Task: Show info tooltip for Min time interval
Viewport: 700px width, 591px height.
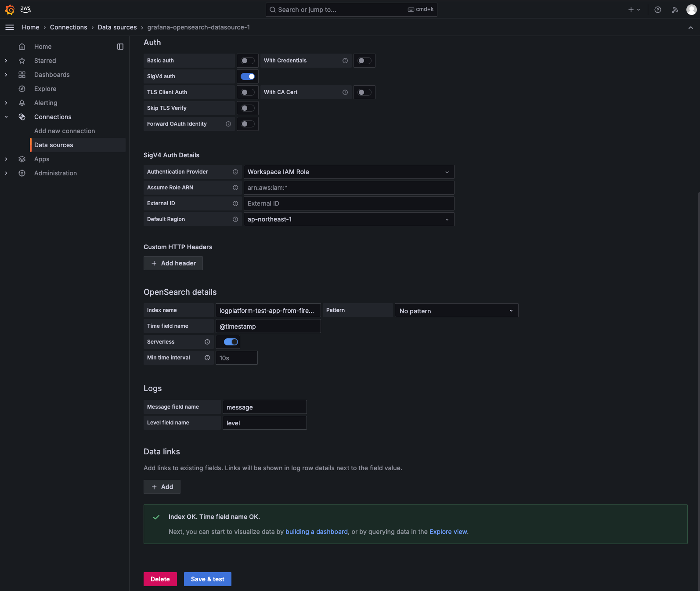Action: click(x=207, y=358)
